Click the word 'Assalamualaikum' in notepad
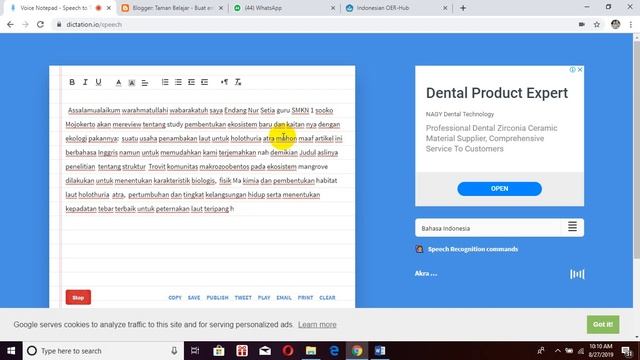640x360 pixels. point(94,110)
